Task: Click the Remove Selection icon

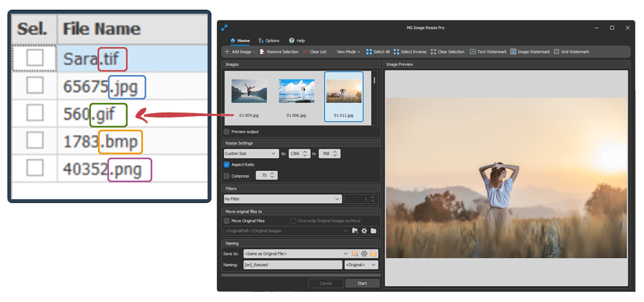Action: click(262, 52)
